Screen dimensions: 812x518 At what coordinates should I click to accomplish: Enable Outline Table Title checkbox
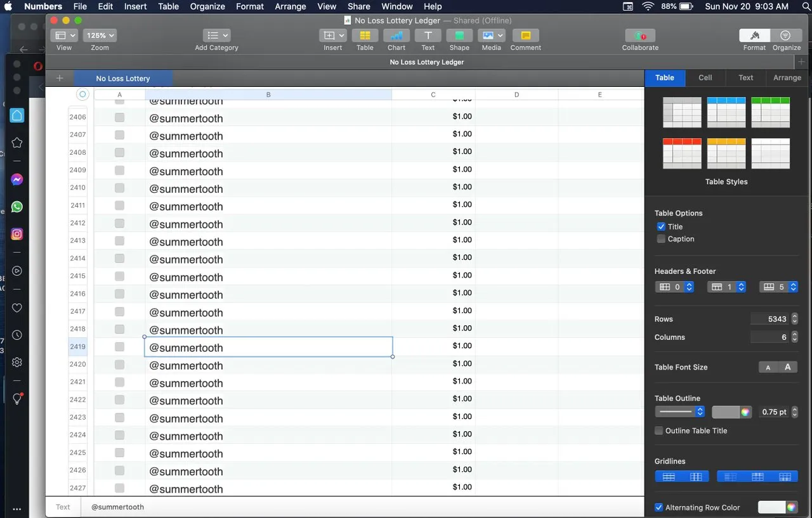(x=659, y=431)
